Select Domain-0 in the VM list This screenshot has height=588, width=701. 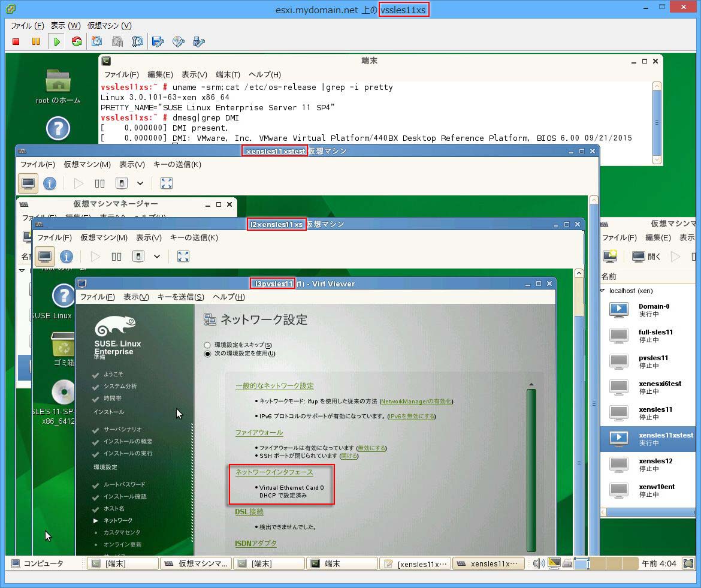tap(648, 310)
